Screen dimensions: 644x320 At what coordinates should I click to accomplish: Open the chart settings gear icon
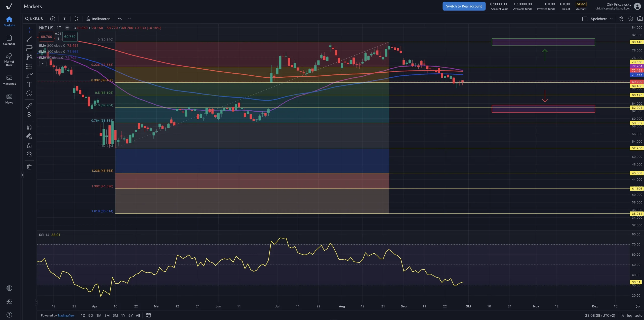[630, 19]
